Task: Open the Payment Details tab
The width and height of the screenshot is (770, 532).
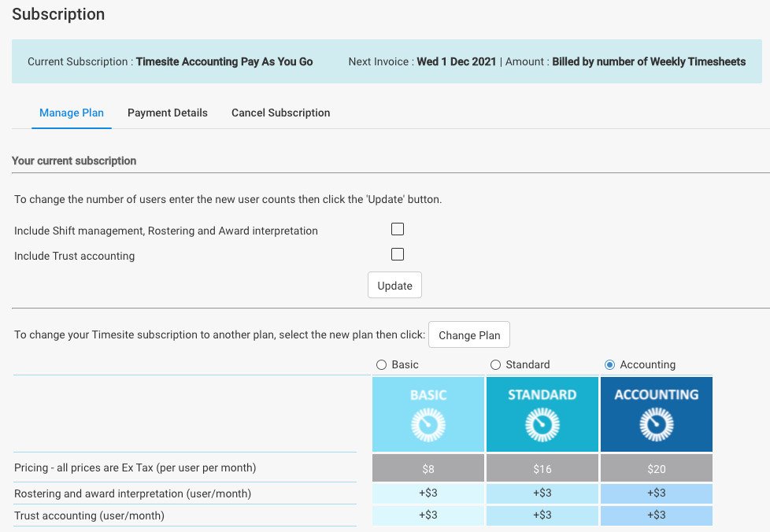Action: click(168, 113)
